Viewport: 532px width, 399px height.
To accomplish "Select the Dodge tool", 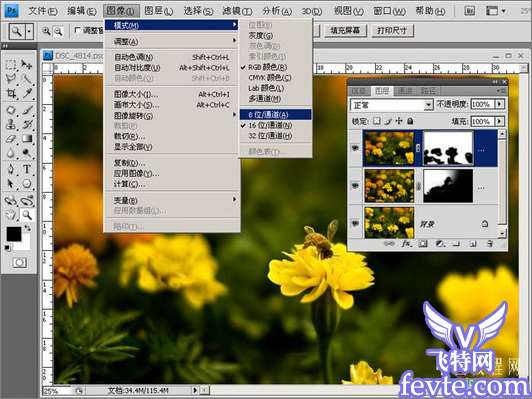I will pyautogui.click(x=26, y=153).
